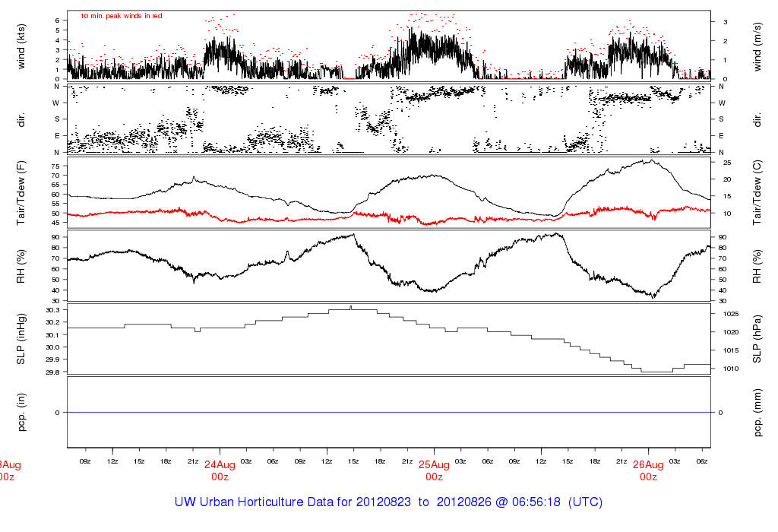
Task: Click the 24Aug 00z date marker
Action: [x=220, y=471]
